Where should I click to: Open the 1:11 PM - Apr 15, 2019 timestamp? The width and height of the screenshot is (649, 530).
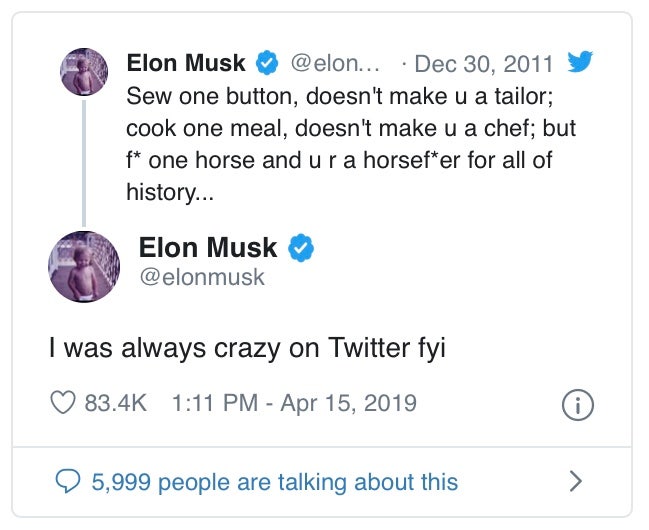pos(294,404)
